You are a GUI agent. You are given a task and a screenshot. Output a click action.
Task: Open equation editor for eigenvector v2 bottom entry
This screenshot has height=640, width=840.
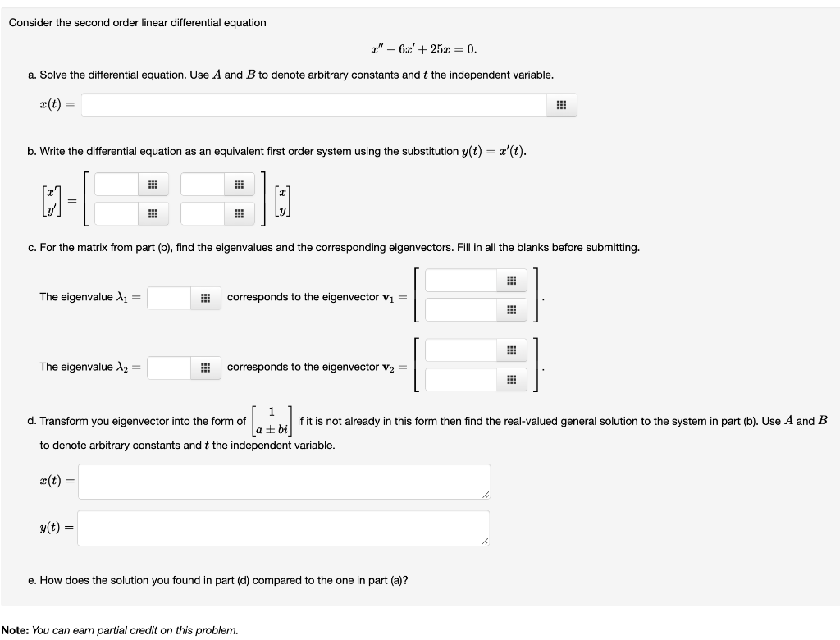tap(511, 380)
